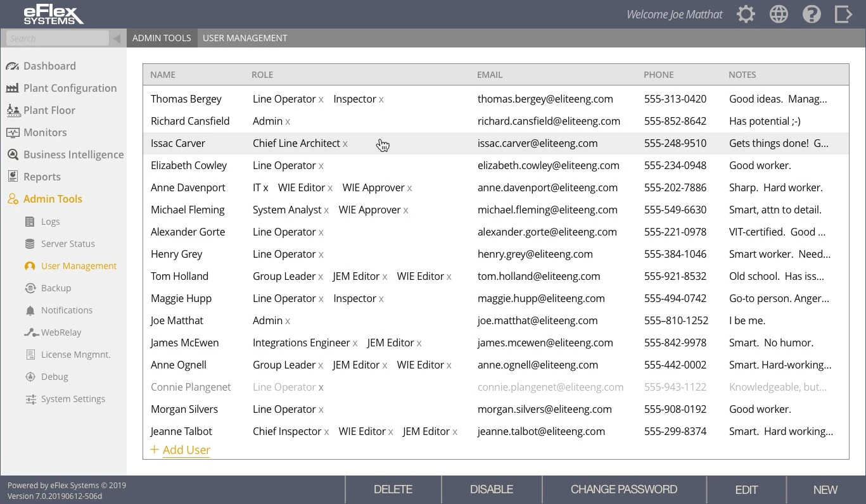Switch to the User Management breadcrumb tab
Viewport: 866px width, 504px height.
tap(245, 38)
